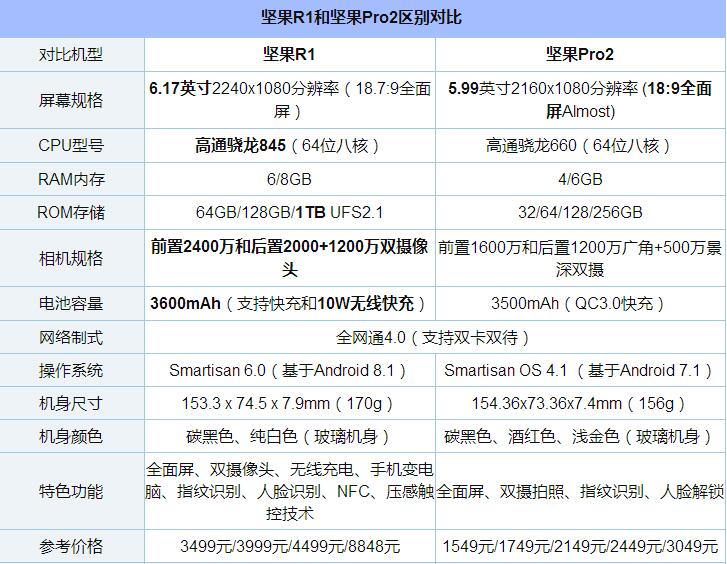Click the 前置2400万和后置2000+1200万 camera cell
Screen dimensions: 727x564
(290, 258)
